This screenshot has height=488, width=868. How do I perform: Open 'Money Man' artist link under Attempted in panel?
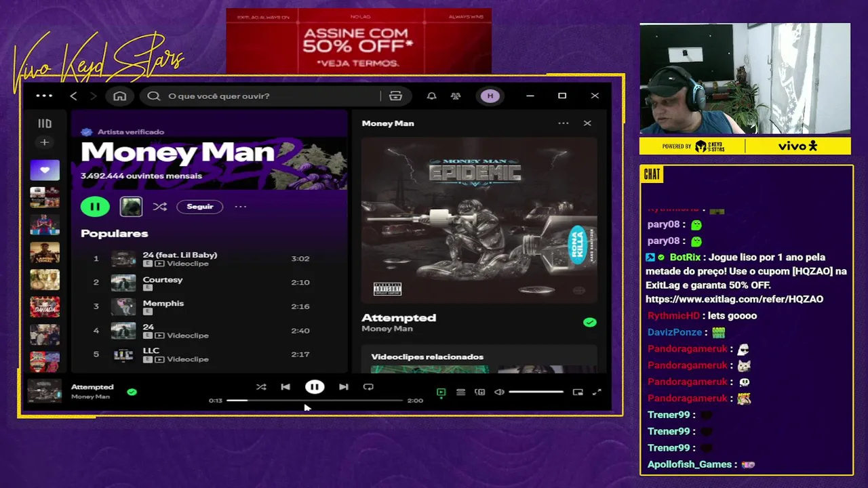[387, 329]
